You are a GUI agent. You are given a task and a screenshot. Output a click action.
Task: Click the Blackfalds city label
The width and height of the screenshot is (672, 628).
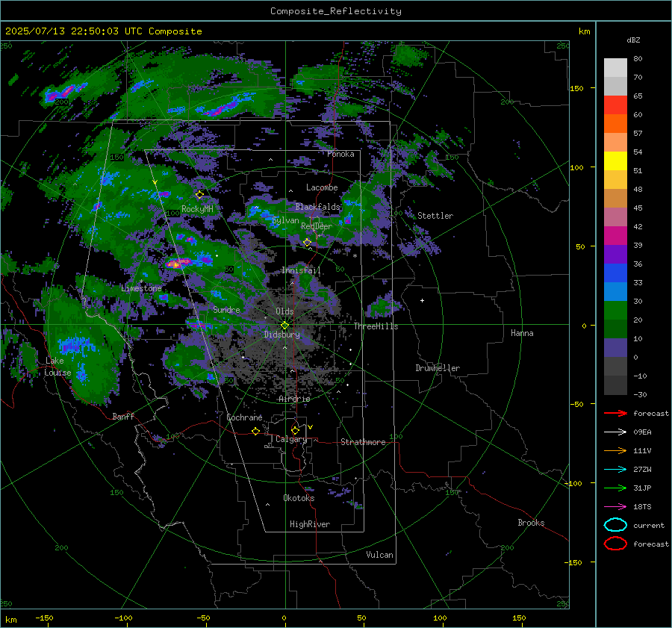tap(317, 207)
